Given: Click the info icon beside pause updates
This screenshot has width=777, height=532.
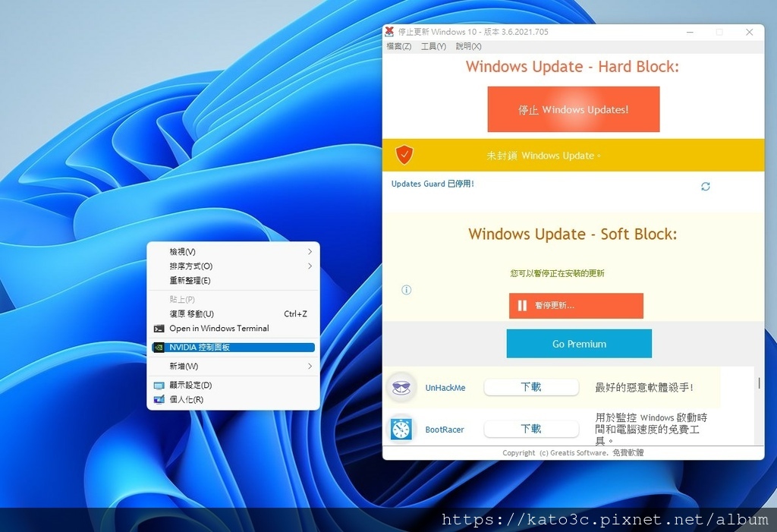Looking at the screenshot, I should pos(407,290).
